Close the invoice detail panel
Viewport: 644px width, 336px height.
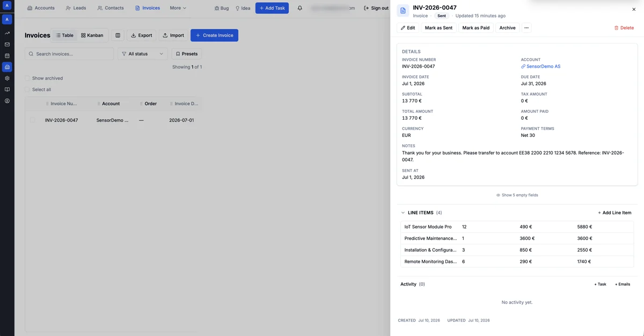pyautogui.click(x=634, y=9)
